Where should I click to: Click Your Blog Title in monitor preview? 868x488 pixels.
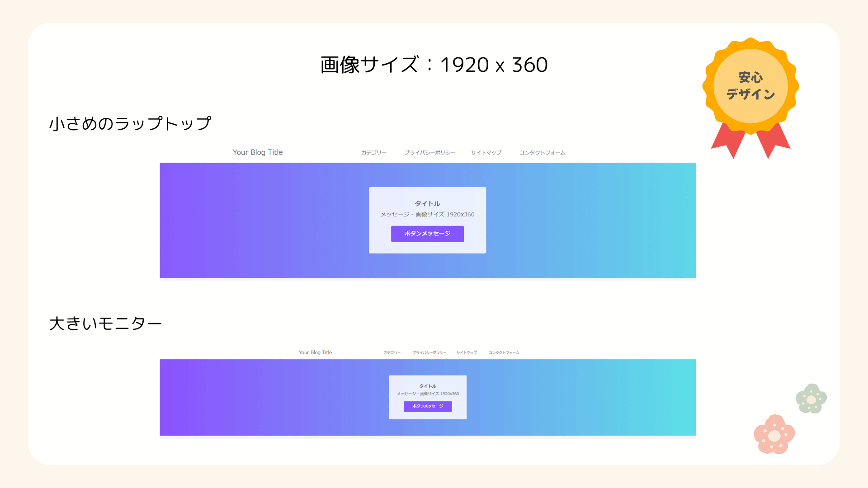(x=315, y=352)
